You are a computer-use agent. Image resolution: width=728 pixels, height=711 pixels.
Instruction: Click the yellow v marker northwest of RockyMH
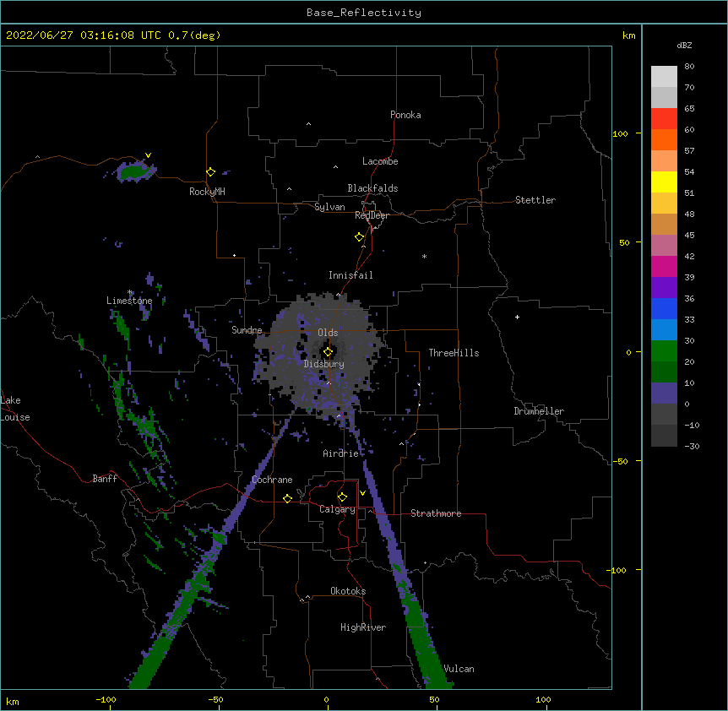(148, 155)
